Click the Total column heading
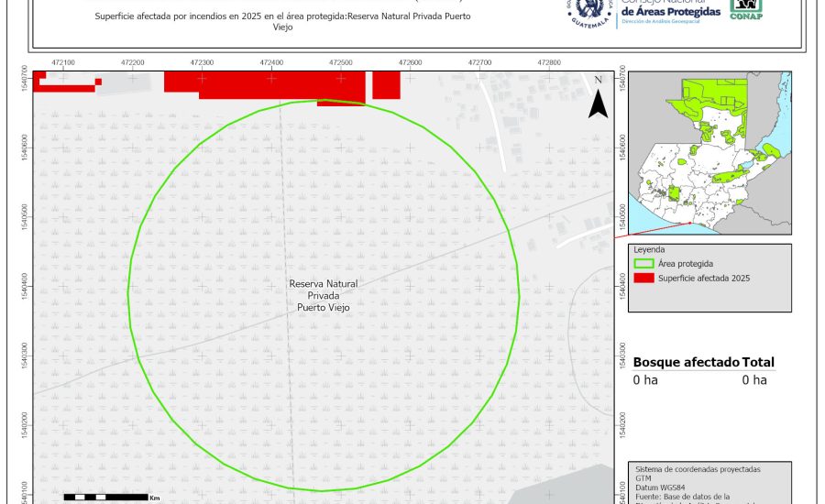 pyautogui.click(x=759, y=362)
